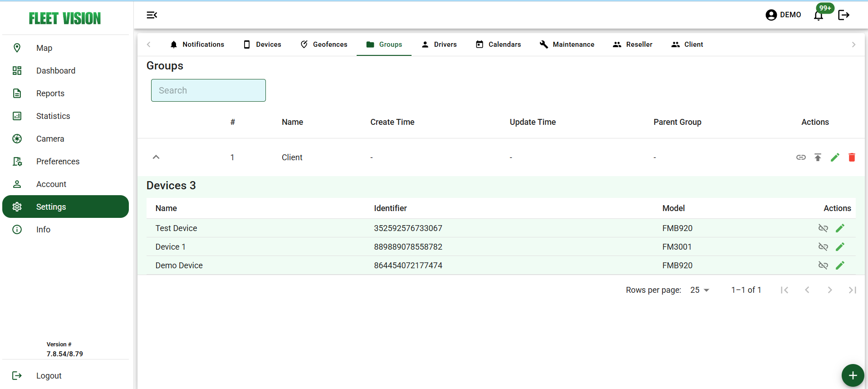This screenshot has width=868, height=389.
Task: Edit Test Device with the pencil icon
Action: click(840, 228)
